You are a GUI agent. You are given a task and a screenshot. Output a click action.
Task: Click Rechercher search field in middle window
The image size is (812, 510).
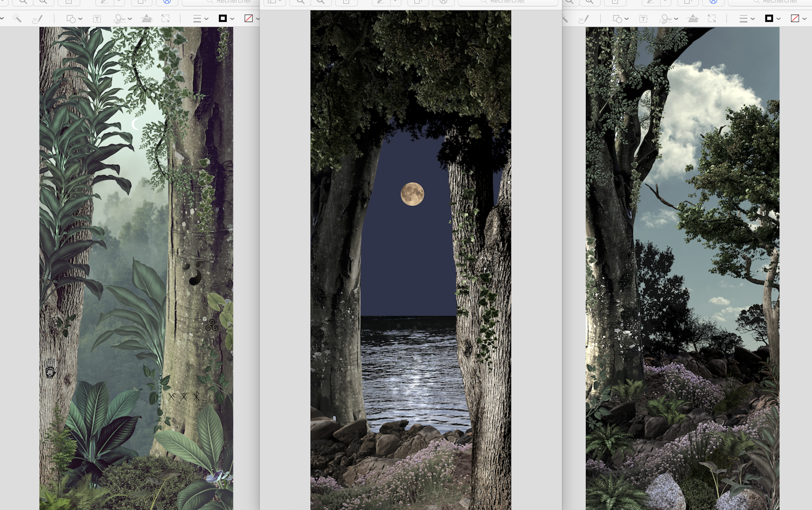click(507, 2)
